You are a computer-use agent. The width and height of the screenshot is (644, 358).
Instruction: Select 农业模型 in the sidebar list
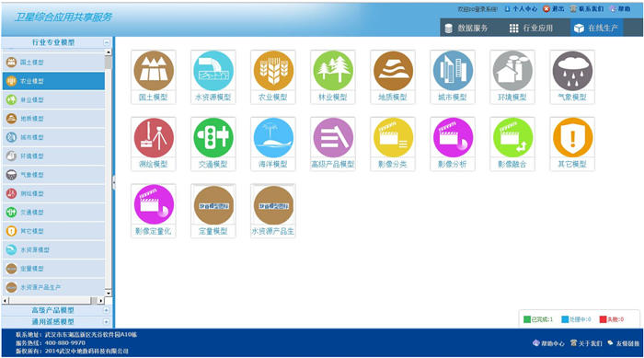click(x=53, y=81)
